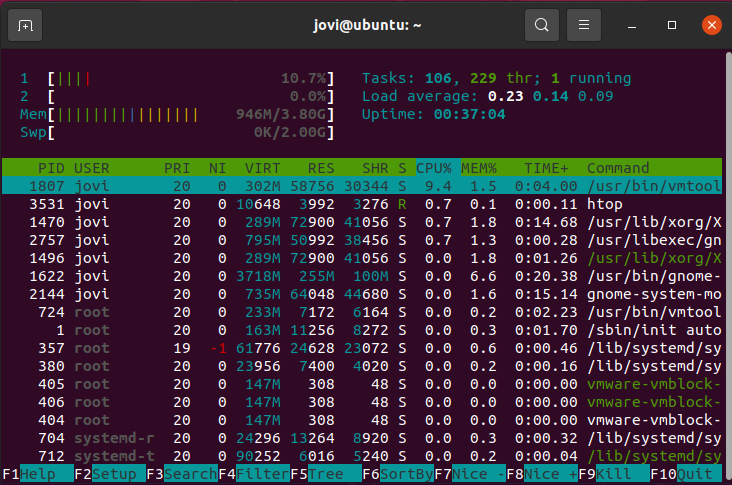Screen dimensions: 732x485
Task: Click F9 Kill in htop footer
Action: pyautogui.click(x=614, y=474)
